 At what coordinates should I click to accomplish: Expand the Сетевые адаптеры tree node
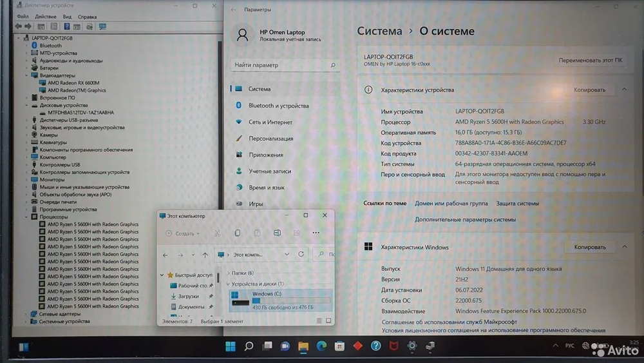coord(26,313)
